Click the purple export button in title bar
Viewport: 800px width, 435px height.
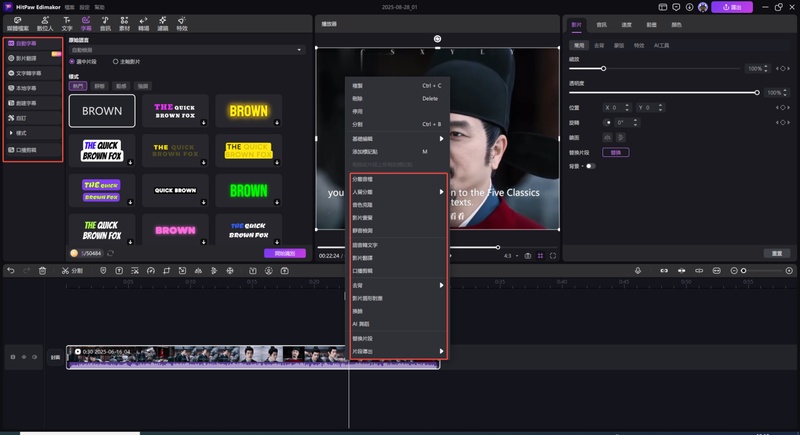coord(732,7)
